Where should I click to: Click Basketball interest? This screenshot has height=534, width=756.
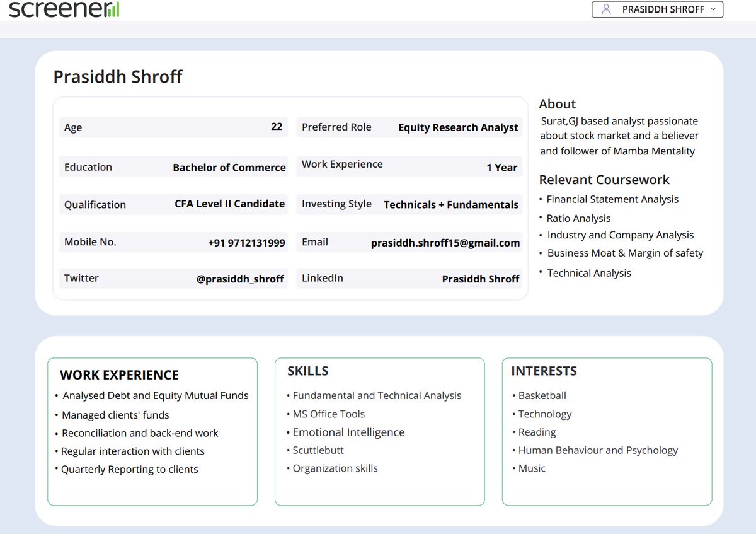point(542,395)
